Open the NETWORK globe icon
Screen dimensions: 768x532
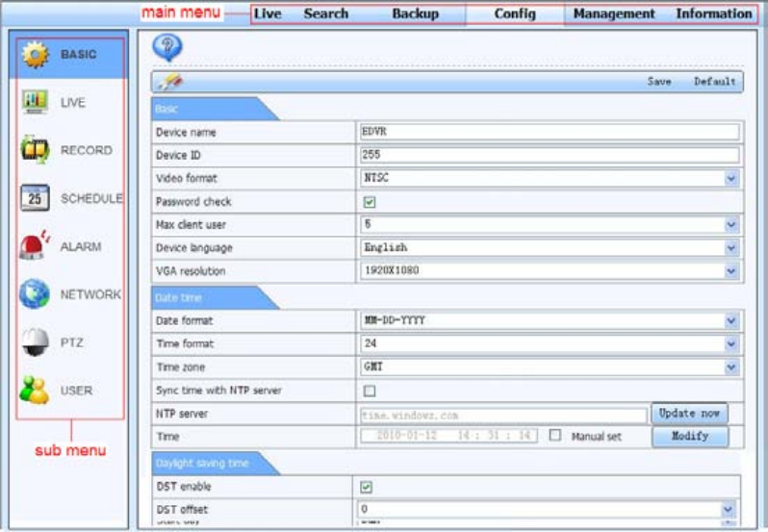(35, 293)
